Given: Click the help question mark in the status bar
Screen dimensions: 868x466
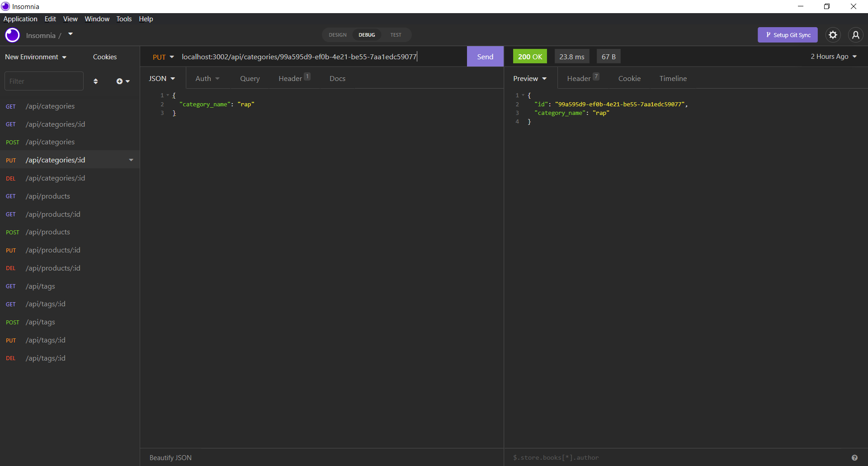Looking at the screenshot, I should point(855,457).
